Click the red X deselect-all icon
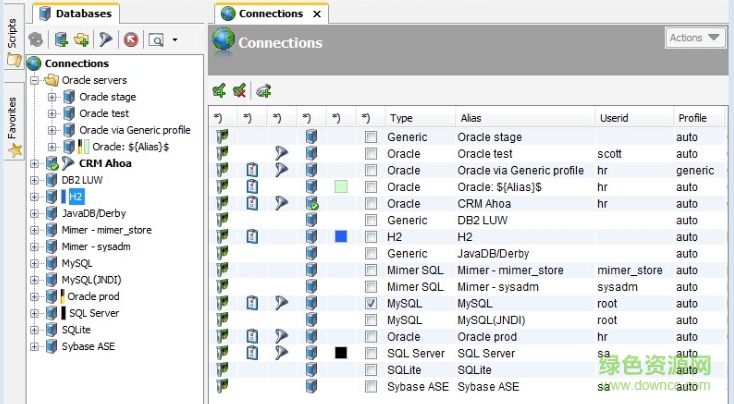 coord(239,91)
